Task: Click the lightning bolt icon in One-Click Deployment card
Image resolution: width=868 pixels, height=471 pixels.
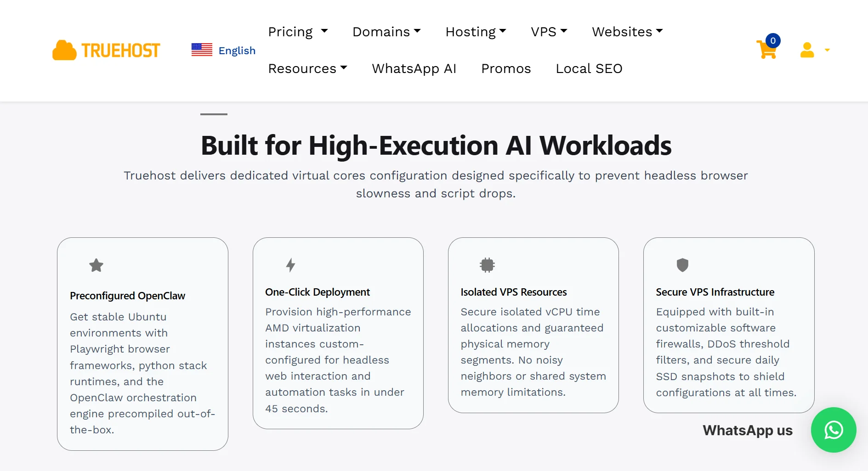Action: pos(290,265)
